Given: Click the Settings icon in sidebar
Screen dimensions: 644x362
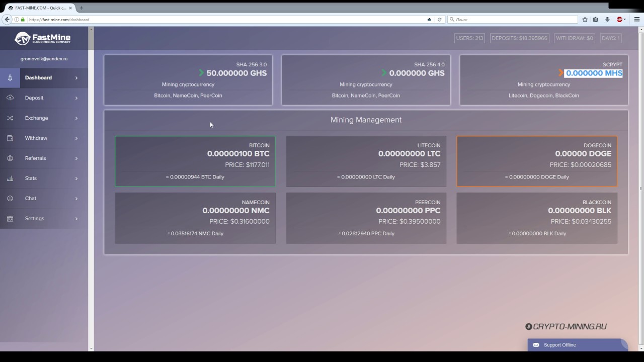Looking at the screenshot, I should (x=10, y=219).
